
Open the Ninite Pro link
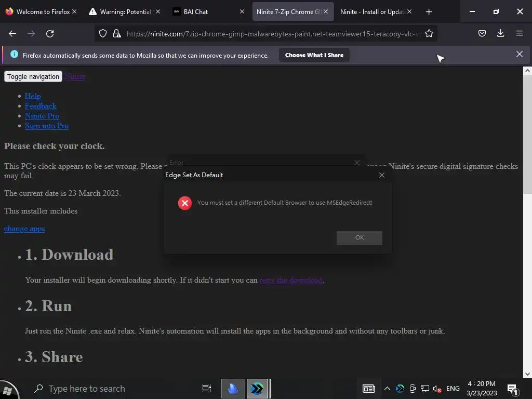click(42, 116)
